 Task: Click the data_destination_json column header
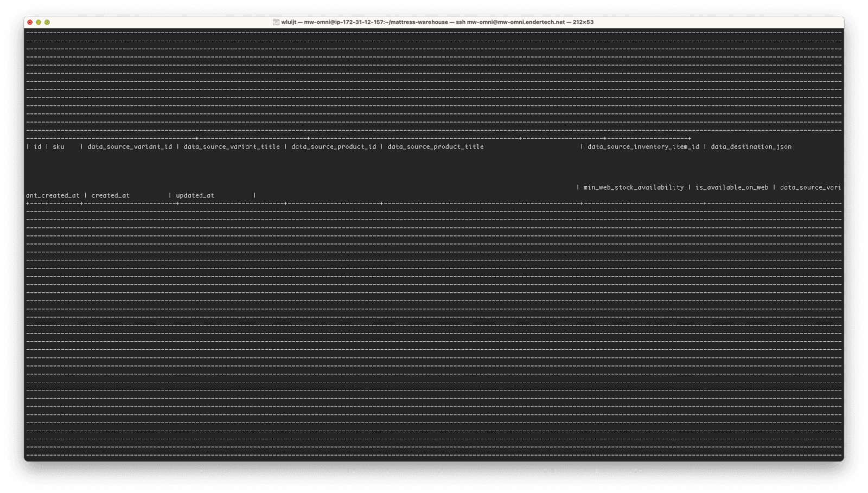(751, 146)
